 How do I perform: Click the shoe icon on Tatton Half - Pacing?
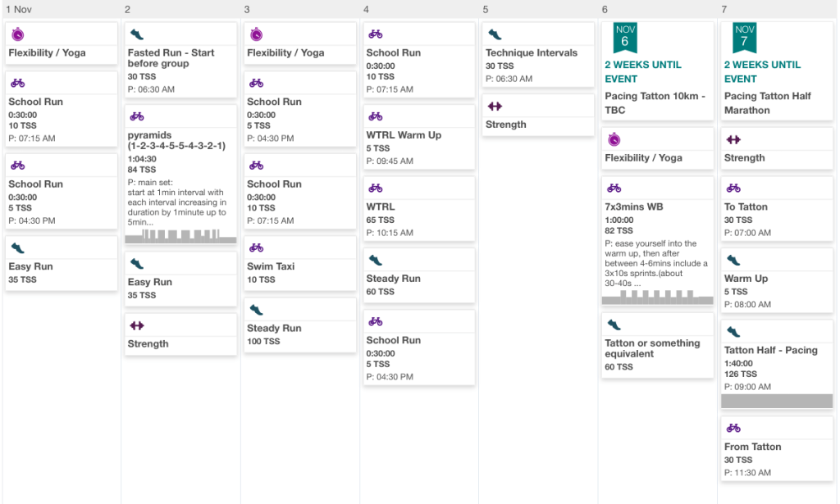tap(734, 331)
